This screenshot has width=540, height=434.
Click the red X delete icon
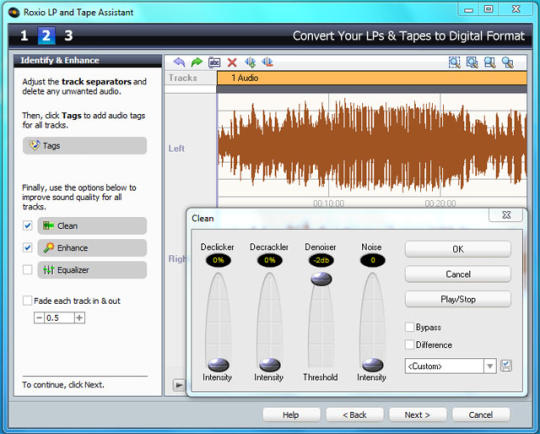232,62
